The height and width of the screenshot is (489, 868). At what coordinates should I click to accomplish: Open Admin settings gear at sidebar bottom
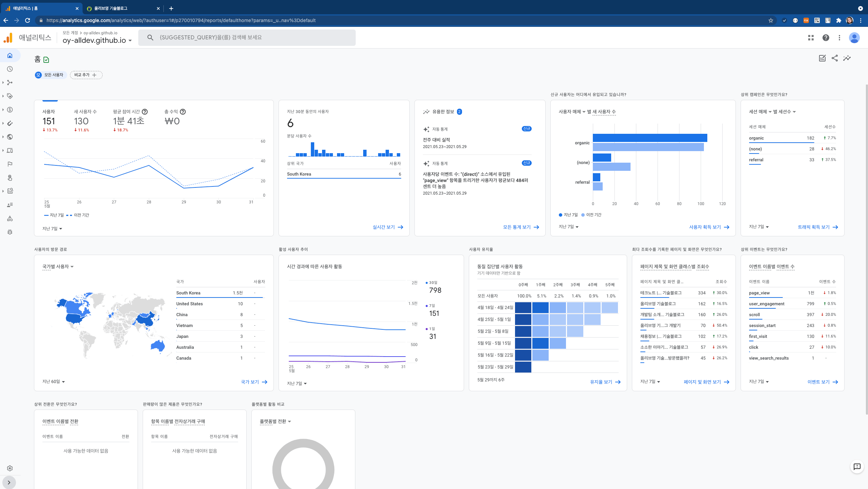point(10,468)
